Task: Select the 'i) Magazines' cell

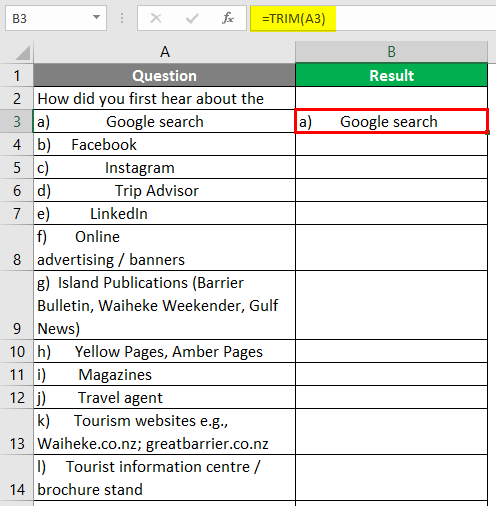Action: [x=164, y=374]
